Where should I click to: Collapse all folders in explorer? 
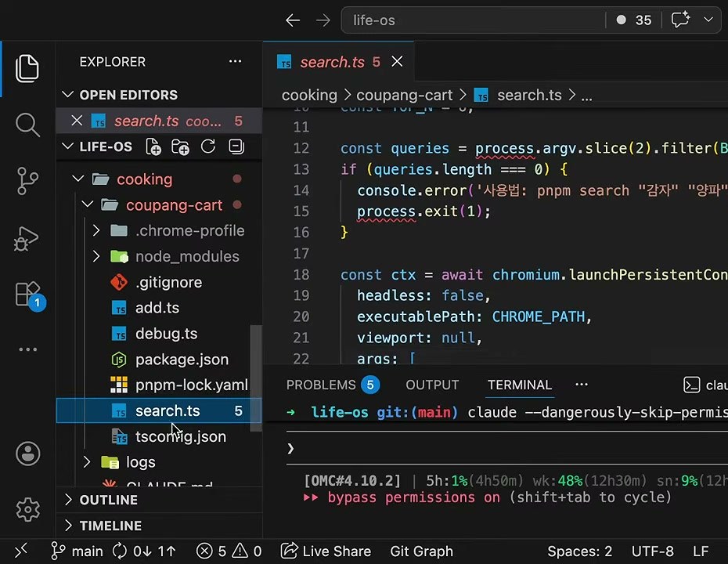click(236, 146)
